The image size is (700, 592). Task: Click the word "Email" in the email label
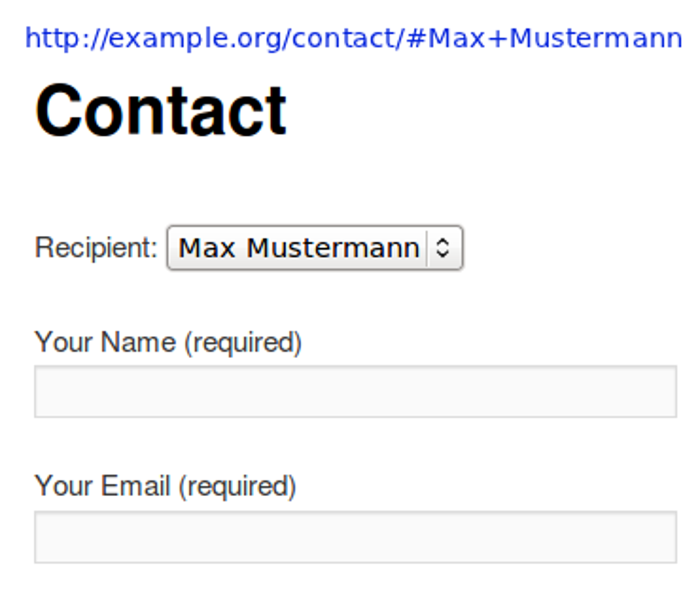click(136, 486)
